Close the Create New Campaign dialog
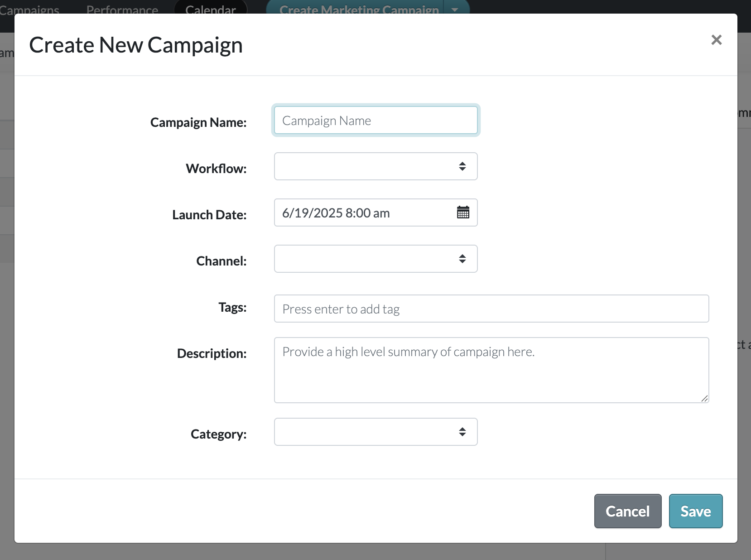Image resolution: width=751 pixels, height=560 pixels. (716, 40)
